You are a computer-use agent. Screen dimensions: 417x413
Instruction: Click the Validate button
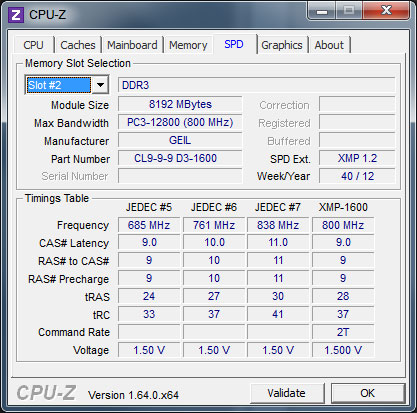pos(287,393)
